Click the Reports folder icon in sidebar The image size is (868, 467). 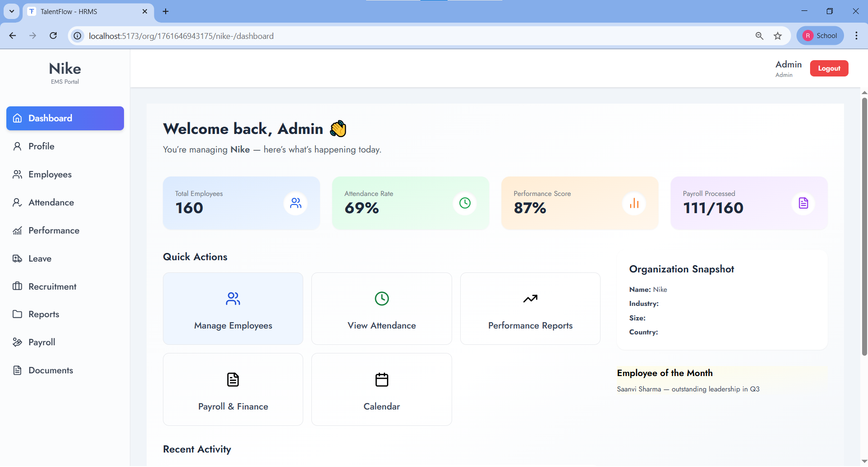(17, 314)
